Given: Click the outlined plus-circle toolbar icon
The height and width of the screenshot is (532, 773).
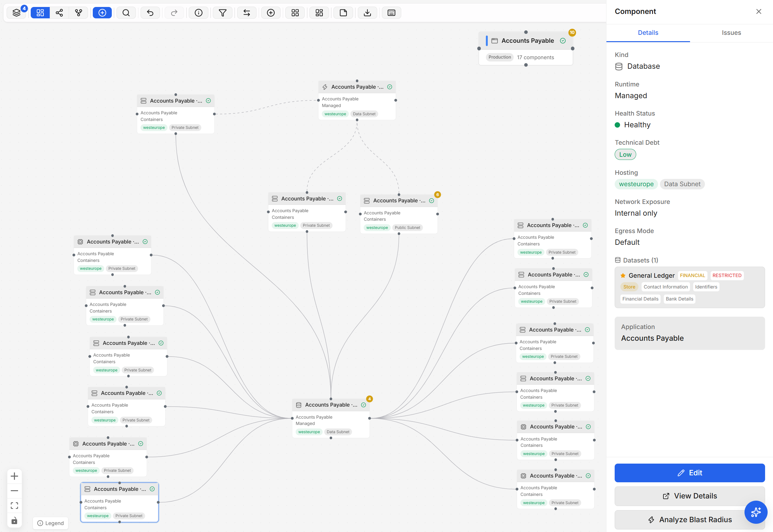Looking at the screenshot, I should tap(271, 13).
